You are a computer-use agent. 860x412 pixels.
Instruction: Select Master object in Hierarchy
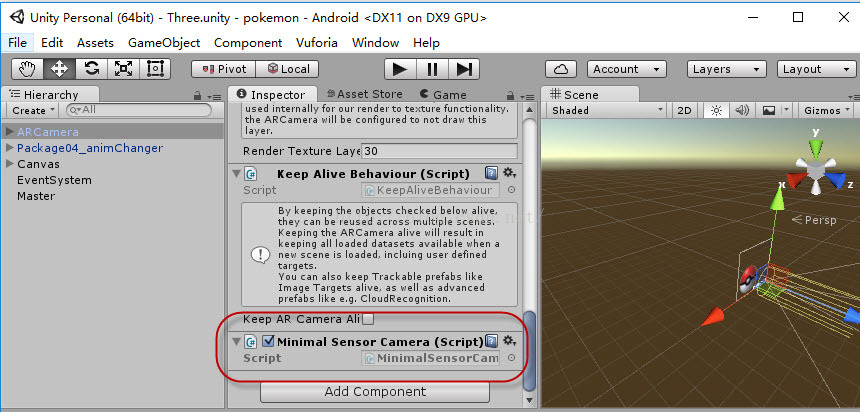pos(36,196)
